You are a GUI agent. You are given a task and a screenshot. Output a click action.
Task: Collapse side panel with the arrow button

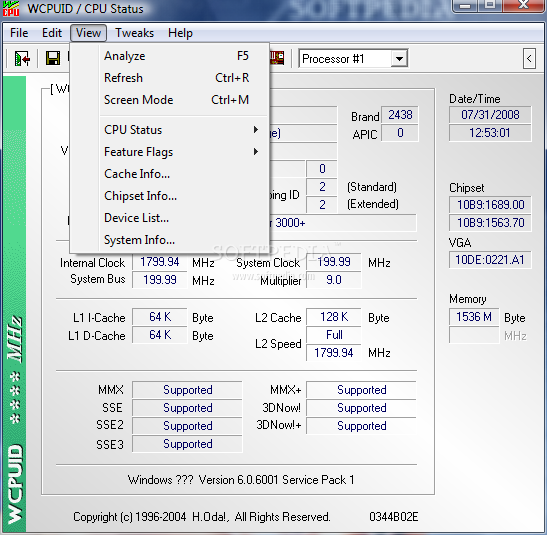coord(529,58)
